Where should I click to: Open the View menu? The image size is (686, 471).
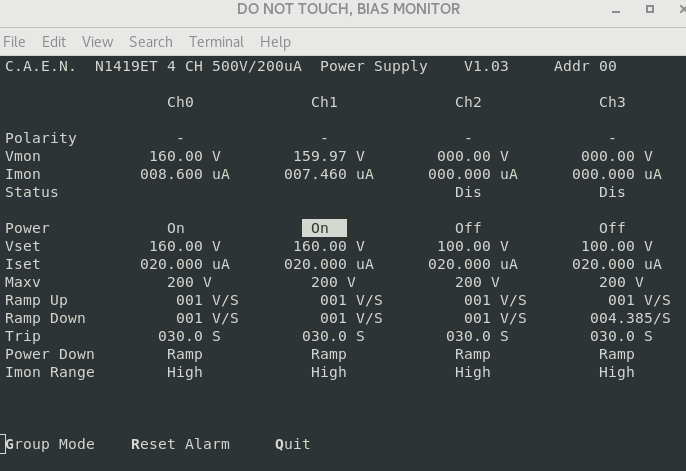pyautogui.click(x=97, y=42)
